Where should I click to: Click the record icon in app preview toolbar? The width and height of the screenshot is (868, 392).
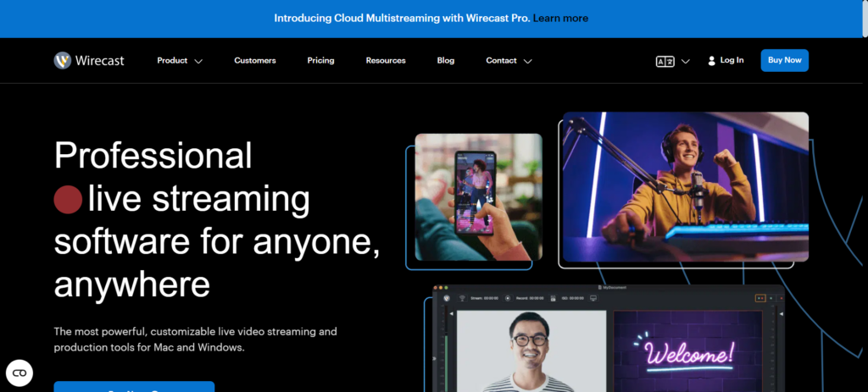click(507, 298)
